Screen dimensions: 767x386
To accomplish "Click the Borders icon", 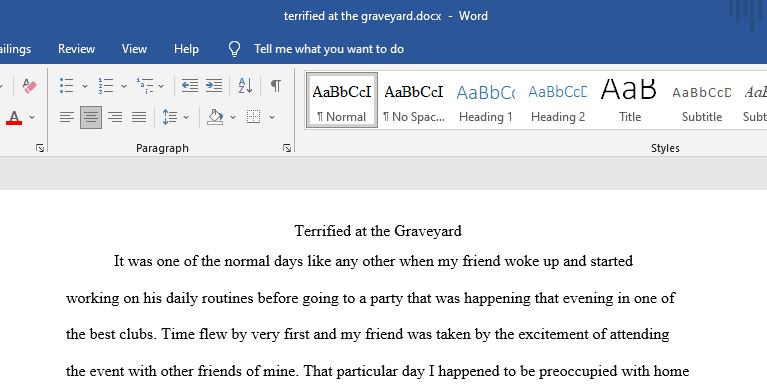I will (253, 117).
